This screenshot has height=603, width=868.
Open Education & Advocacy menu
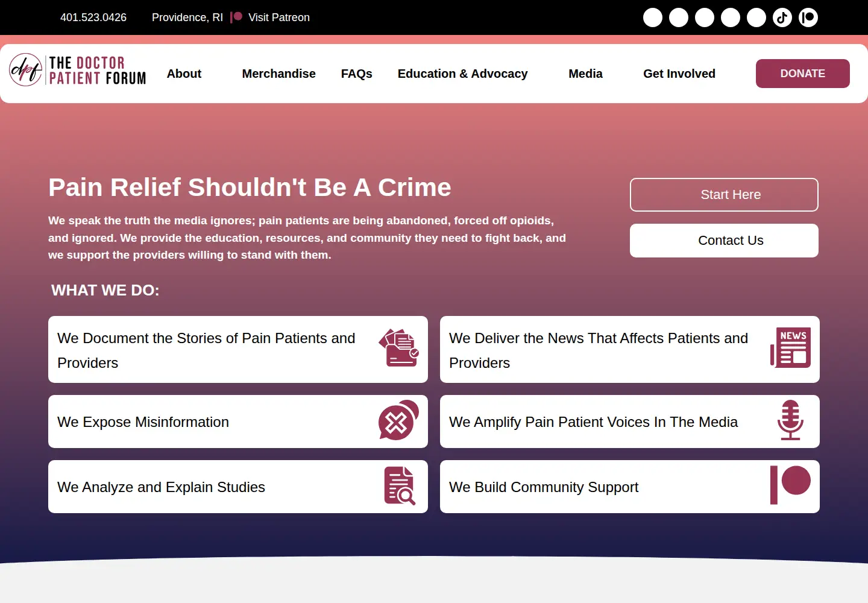point(462,74)
